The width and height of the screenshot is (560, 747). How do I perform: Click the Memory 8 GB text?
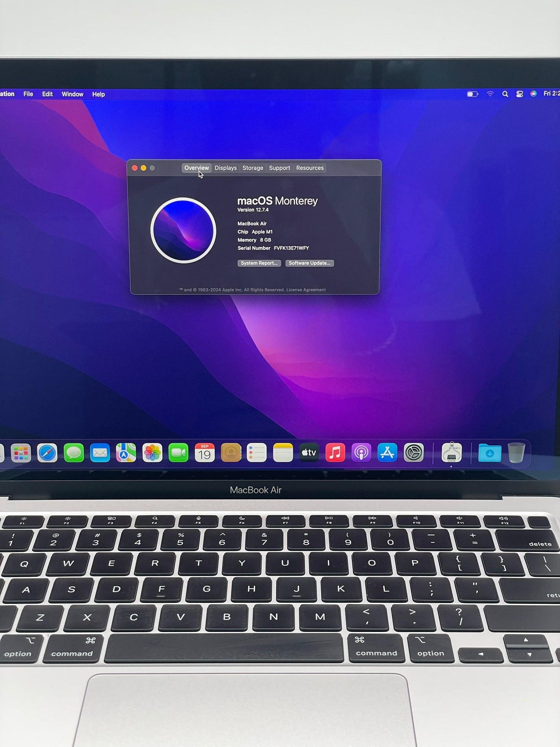(x=254, y=240)
